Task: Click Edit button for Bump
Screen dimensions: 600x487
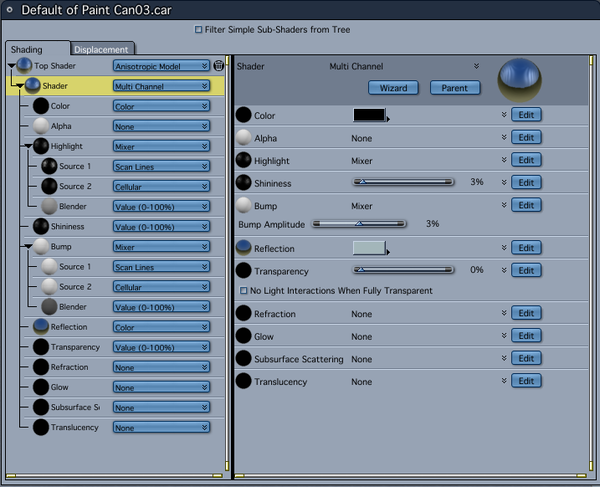Action: (526, 205)
